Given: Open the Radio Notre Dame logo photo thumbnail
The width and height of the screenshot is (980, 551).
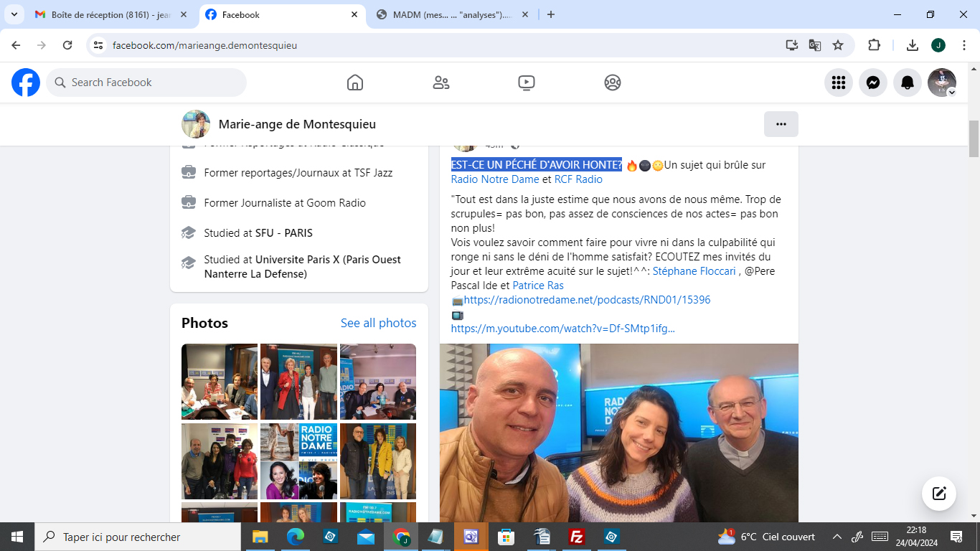Looking at the screenshot, I should pos(298,461).
